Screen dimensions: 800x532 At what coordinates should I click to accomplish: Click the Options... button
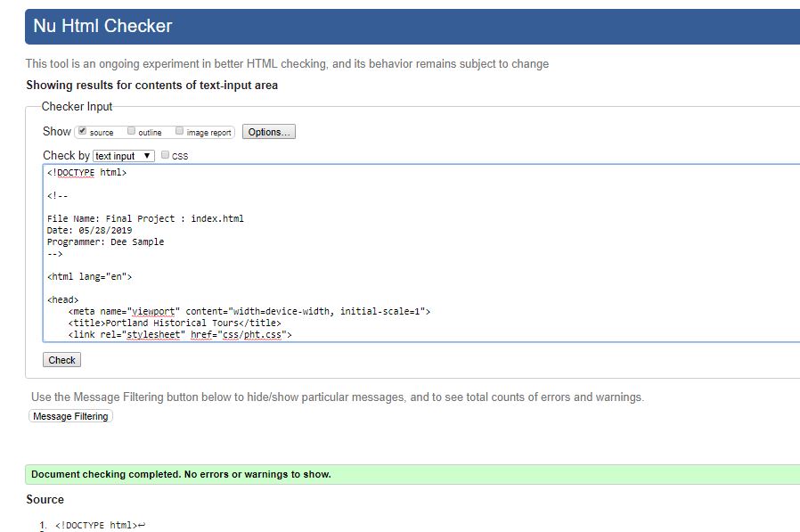[x=269, y=132]
